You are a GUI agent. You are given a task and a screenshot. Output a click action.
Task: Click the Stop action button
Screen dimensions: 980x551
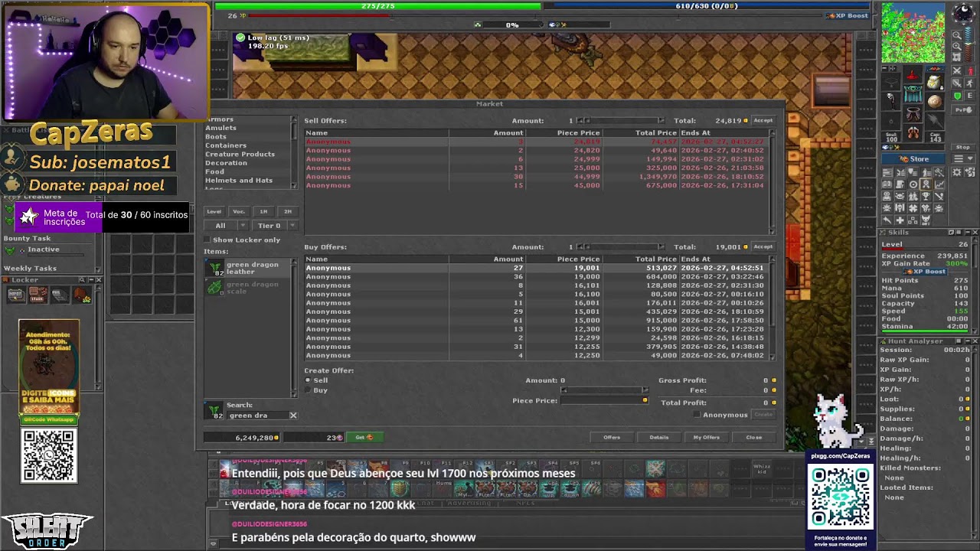coord(963,147)
